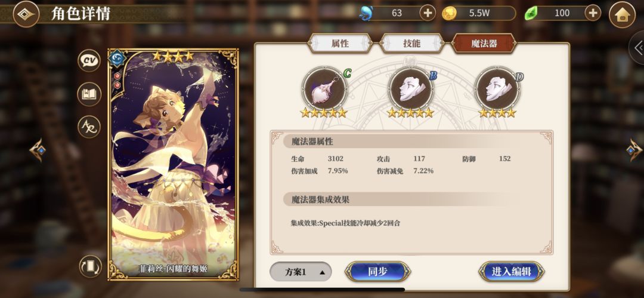
Task: Switch to the 属性 tab
Action: coord(340,43)
